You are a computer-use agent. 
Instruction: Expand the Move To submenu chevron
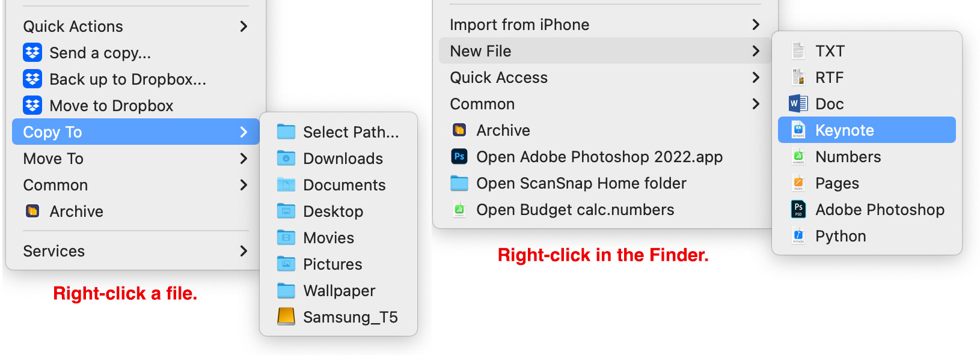243,159
